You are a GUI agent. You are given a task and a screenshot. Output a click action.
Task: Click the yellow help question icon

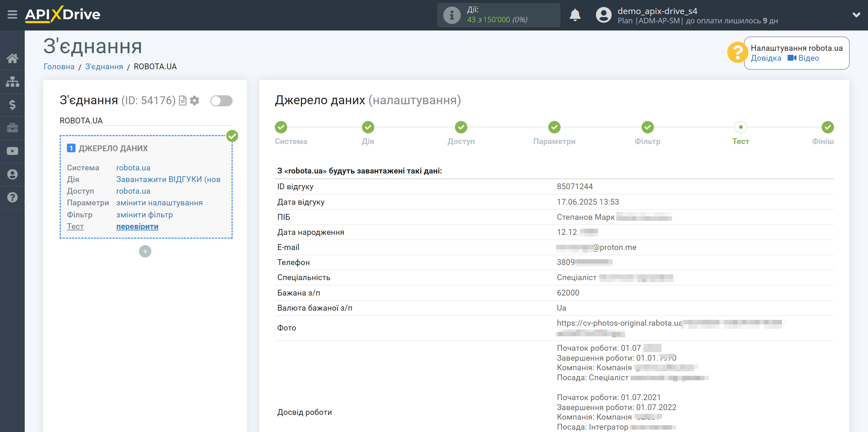[737, 52]
